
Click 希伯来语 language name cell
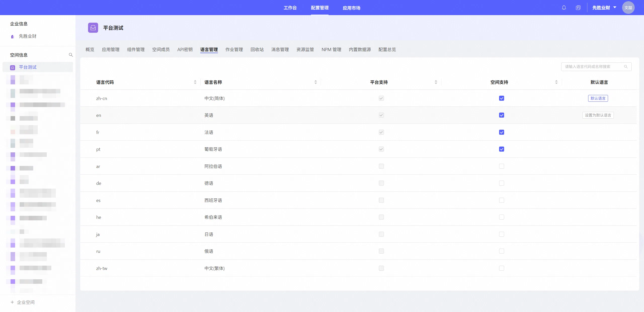click(x=213, y=217)
